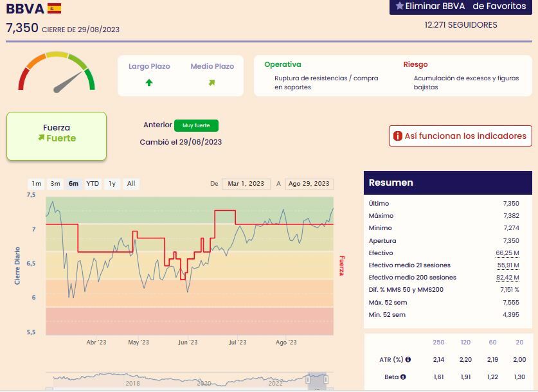Click the Resumen panel header

point(448,183)
